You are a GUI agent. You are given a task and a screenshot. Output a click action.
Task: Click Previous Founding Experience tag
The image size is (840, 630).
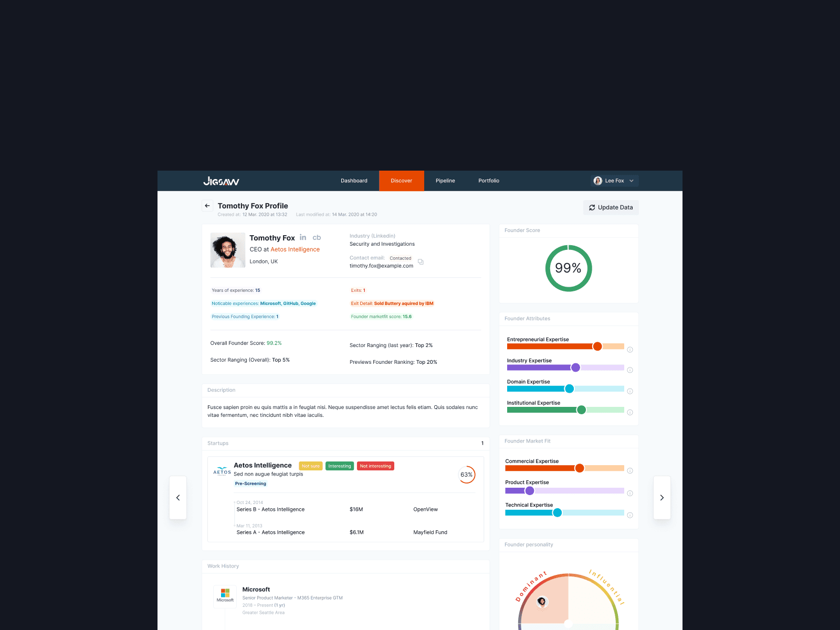[x=245, y=317]
